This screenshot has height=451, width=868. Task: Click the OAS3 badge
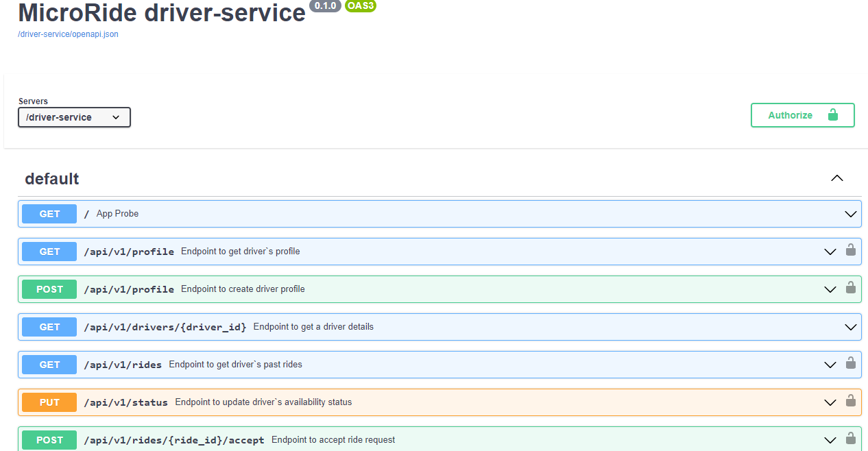(361, 5)
